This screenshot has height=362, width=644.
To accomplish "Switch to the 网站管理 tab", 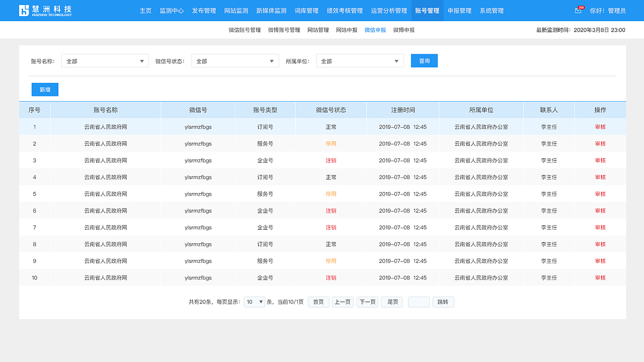I will pos(317,30).
